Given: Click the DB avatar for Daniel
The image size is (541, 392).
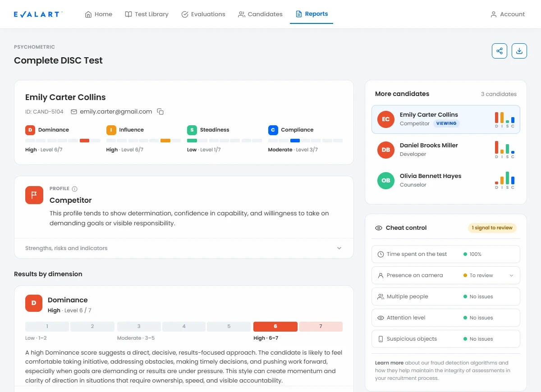Looking at the screenshot, I should 386,150.
